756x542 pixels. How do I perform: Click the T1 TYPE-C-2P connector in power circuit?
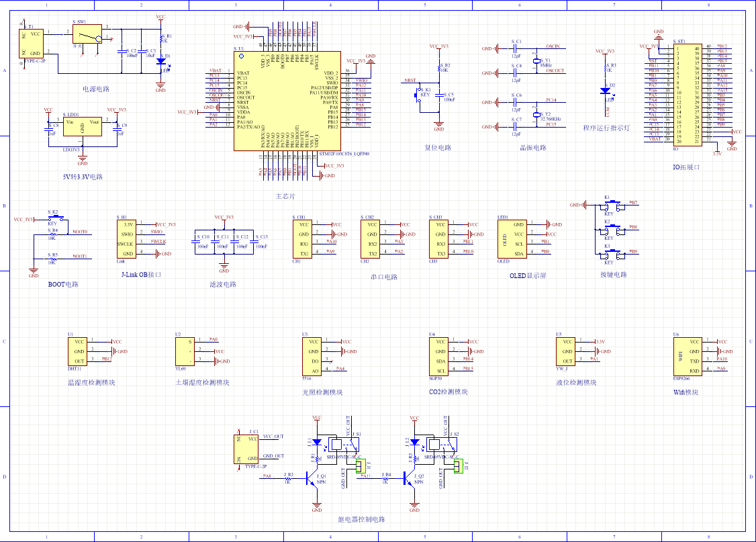[x=32, y=44]
